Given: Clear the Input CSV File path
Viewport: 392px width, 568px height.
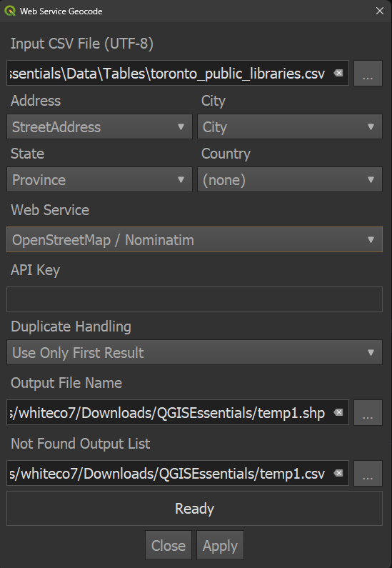Looking at the screenshot, I should click(338, 73).
